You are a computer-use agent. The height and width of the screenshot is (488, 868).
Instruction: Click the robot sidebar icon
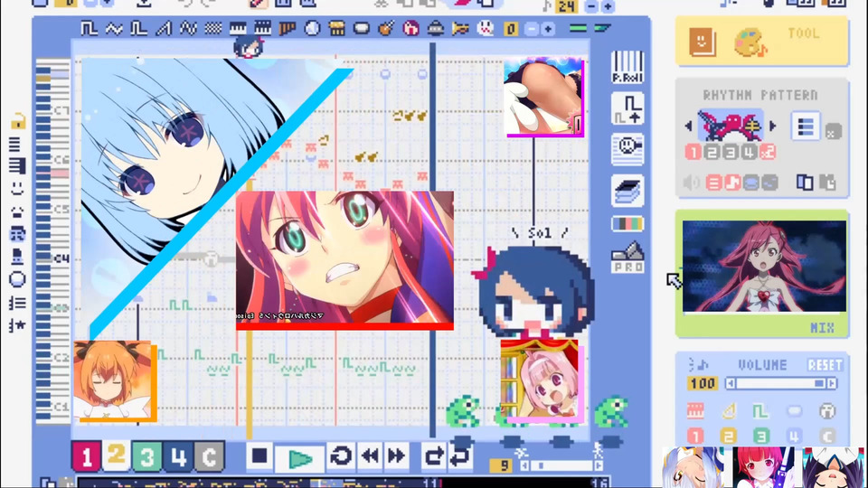[x=17, y=233]
